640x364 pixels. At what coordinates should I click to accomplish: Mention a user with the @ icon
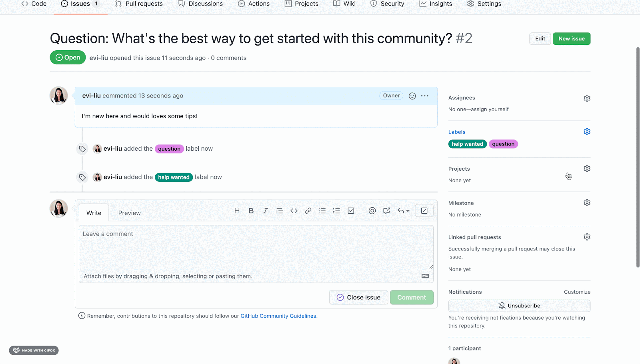point(372,211)
